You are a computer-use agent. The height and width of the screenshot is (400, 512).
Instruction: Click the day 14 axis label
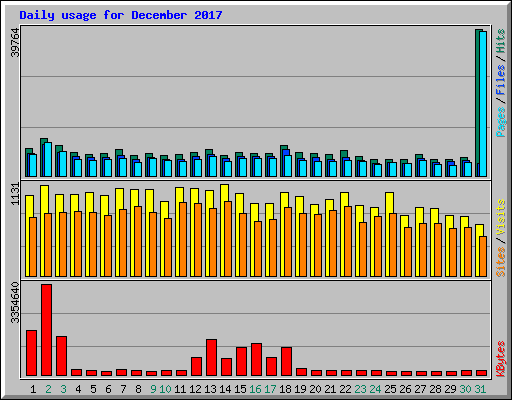coord(225,389)
